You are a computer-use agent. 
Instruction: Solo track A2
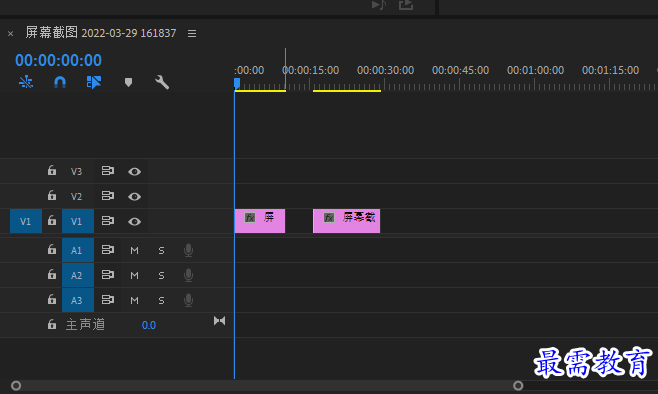click(x=161, y=276)
